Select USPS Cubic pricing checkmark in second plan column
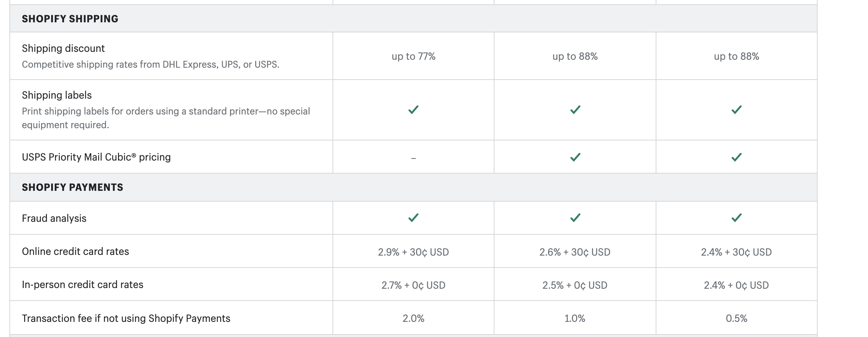The image size is (868, 337). coord(575,157)
